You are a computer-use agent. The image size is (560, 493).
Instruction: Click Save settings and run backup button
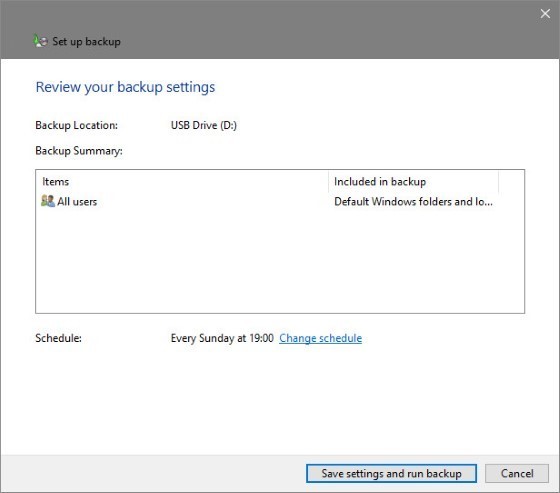[x=391, y=473]
